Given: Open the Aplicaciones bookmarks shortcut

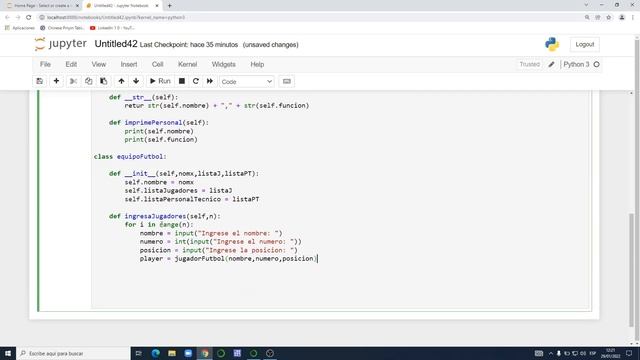Looking at the screenshot, I should [20, 28].
